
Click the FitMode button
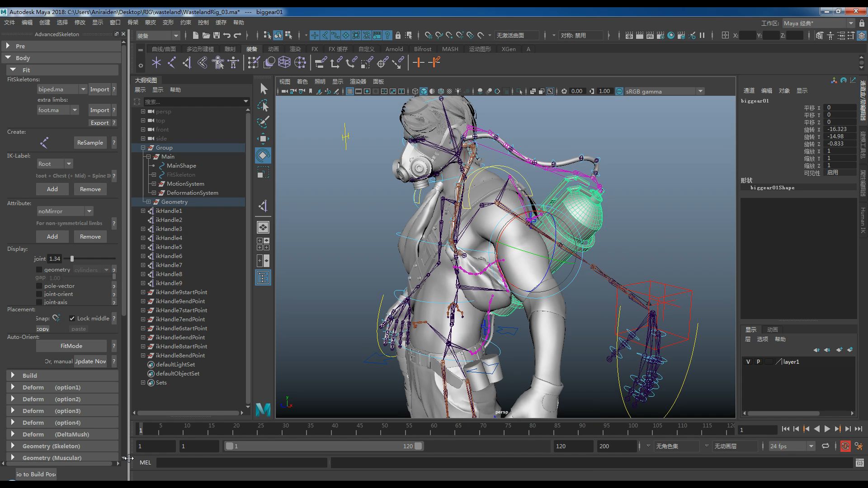71,346
